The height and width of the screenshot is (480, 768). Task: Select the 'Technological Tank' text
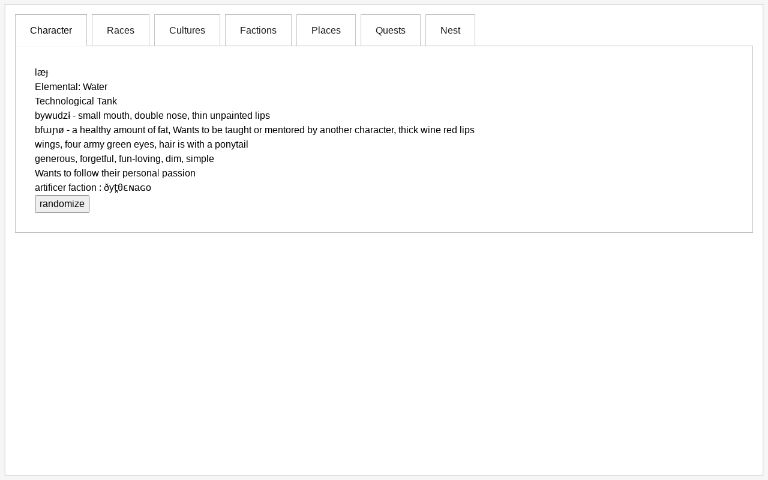click(x=76, y=101)
